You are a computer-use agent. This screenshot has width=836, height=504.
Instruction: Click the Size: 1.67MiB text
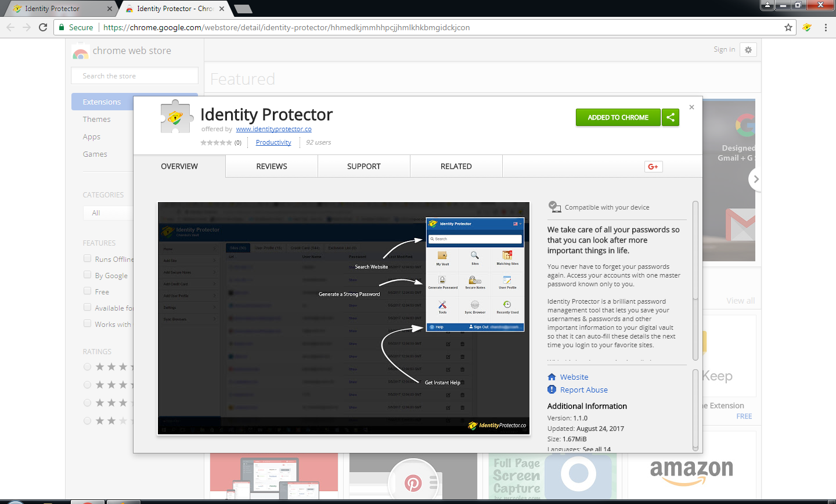(567, 439)
